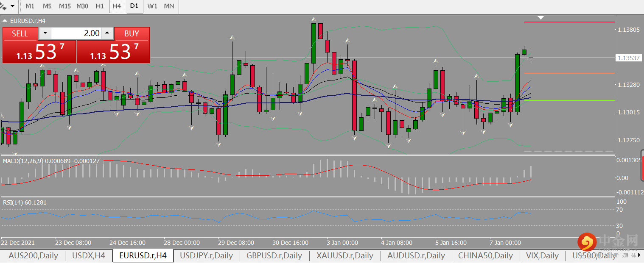Switch chart to M15 timeframe
The width and height of the screenshot is (644, 263).
pyautogui.click(x=64, y=6)
